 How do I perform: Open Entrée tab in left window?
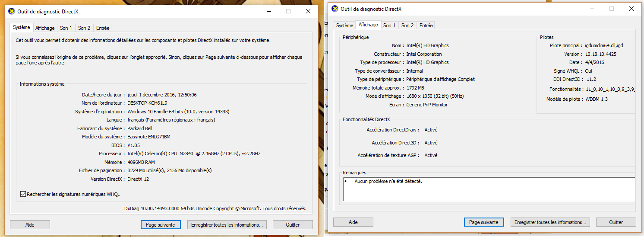103,28
